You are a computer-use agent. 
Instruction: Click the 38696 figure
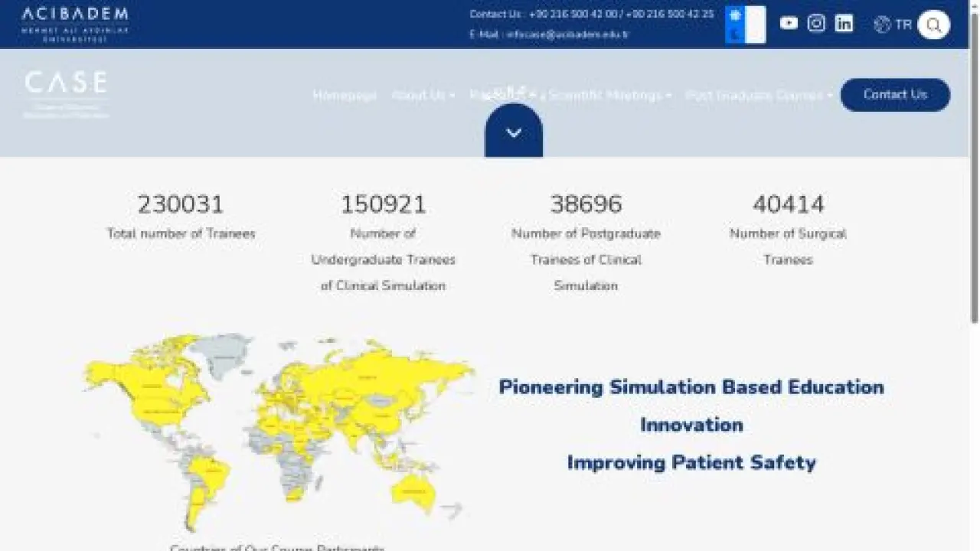click(x=586, y=204)
